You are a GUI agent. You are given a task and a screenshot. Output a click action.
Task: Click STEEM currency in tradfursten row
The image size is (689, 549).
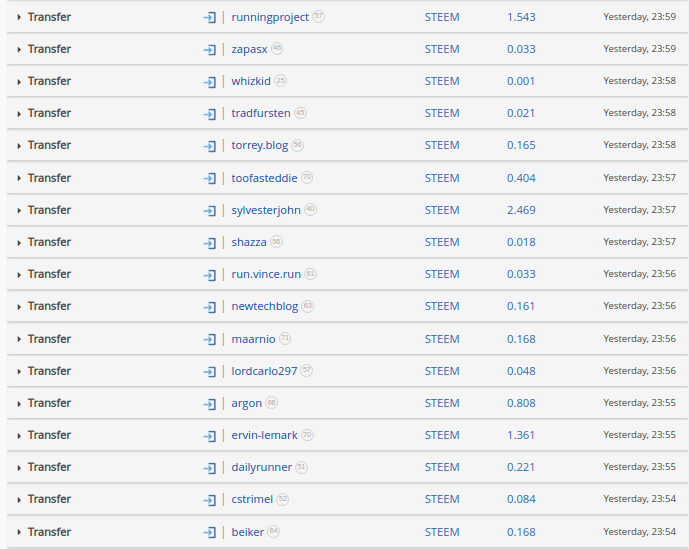coord(442,113)
